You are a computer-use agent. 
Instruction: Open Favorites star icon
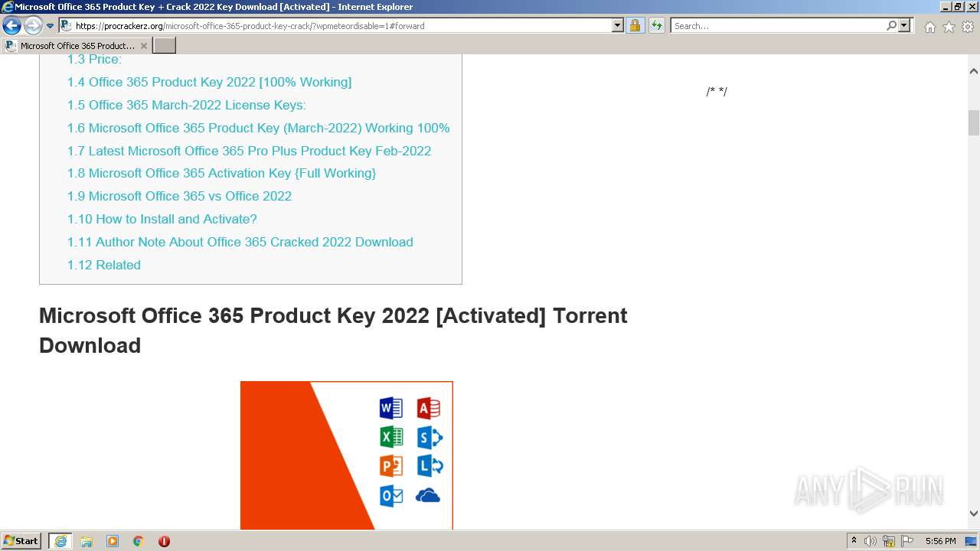pos(949,27)
